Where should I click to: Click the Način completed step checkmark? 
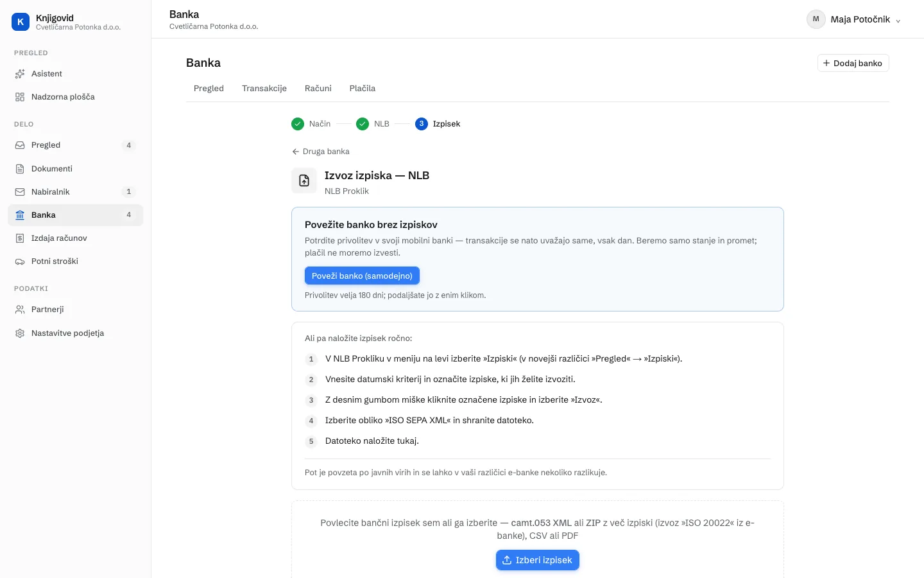(298, 124)
